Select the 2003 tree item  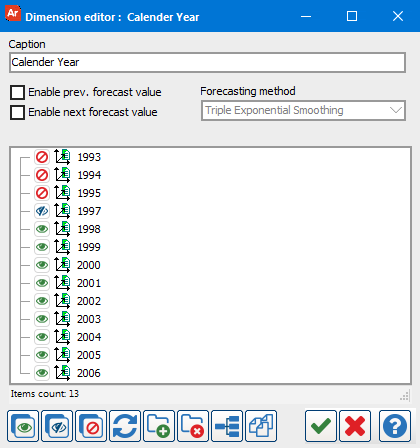[89, 319]
